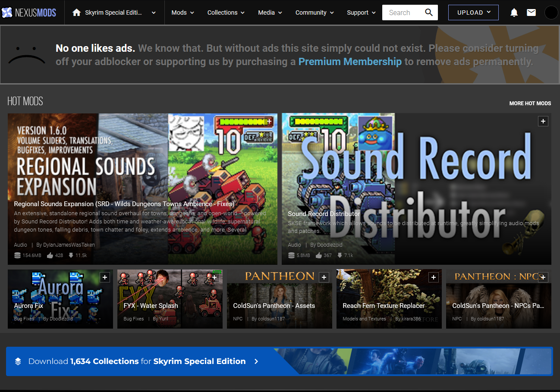Focus the Search input field
This screenshot has width=560, height=392.
pyautogui.click(x=401, y=13)
